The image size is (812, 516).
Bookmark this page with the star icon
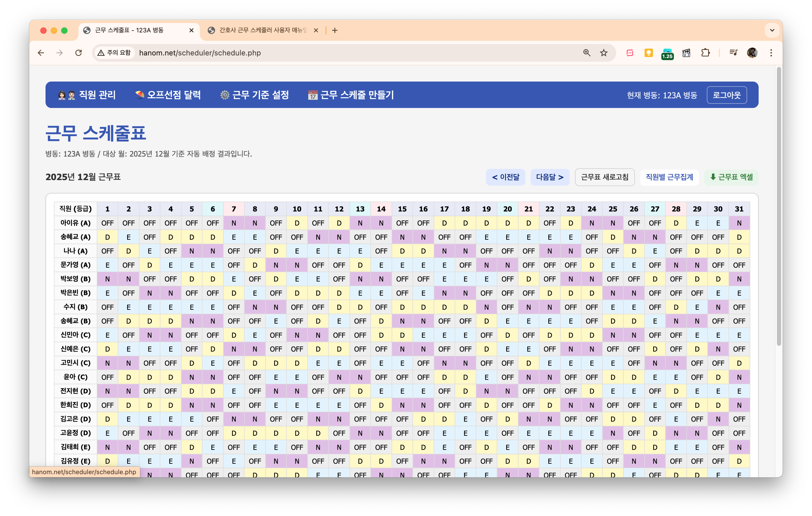[604, 53]
